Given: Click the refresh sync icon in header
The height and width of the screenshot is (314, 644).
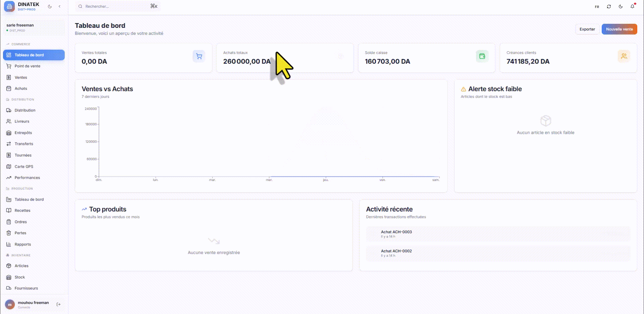Looking at the screenshot, I should pyautogui.click(x=609, y=6).
